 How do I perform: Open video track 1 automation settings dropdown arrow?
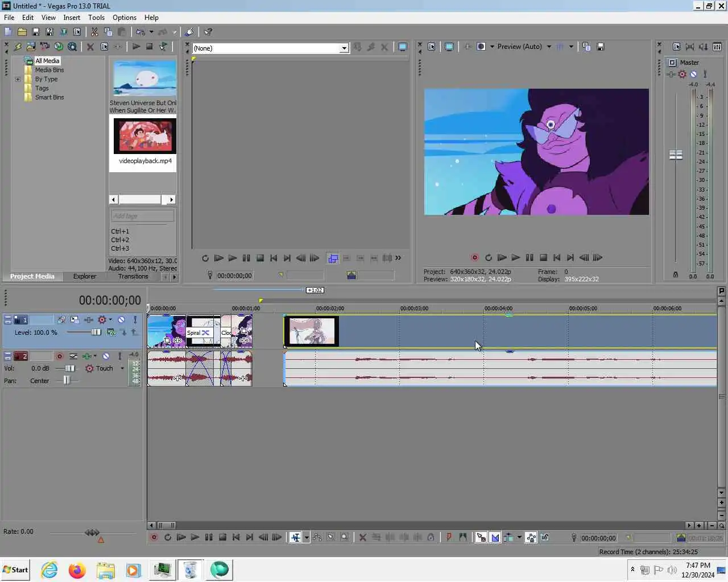click(x=110, y=320)
